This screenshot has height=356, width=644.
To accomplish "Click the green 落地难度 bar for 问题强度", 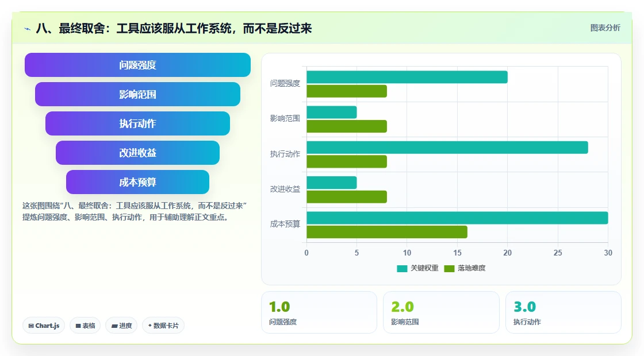I will [x=347, y=91].
